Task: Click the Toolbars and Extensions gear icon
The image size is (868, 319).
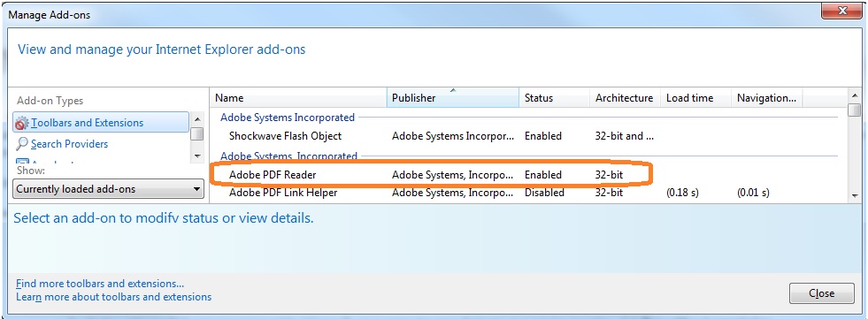Action: pos(21,123)
